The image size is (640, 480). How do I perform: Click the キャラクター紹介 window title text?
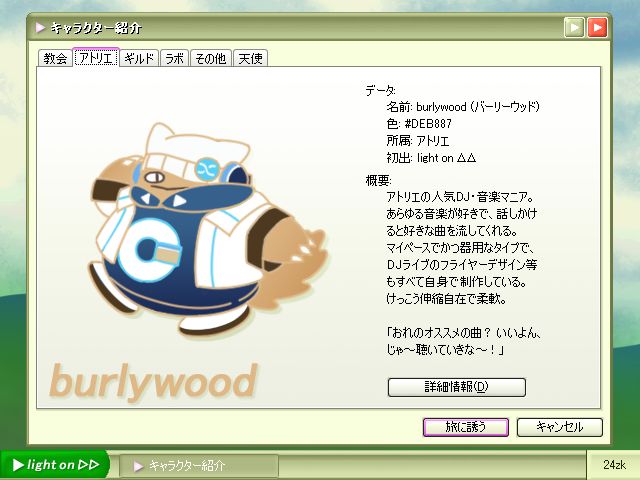coord(96,28)
